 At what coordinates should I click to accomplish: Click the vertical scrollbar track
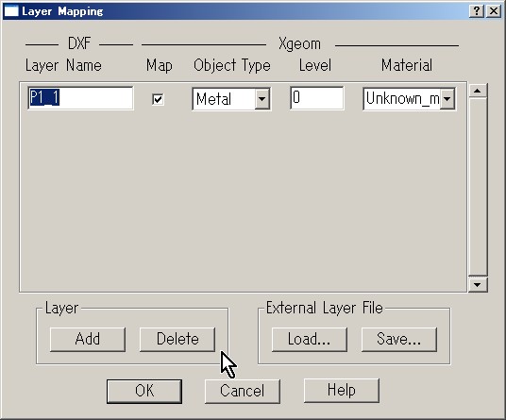[x=478, y=187]
